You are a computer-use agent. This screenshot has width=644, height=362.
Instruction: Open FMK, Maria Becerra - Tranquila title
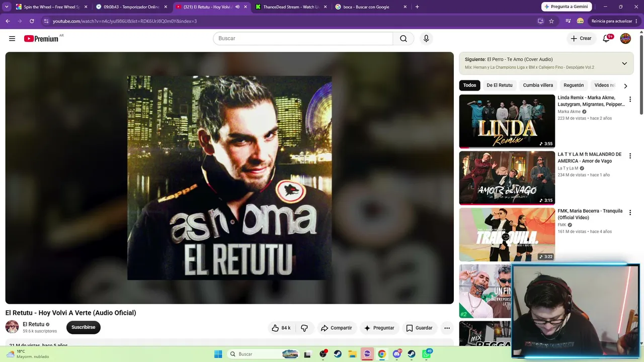click(590, 214)
